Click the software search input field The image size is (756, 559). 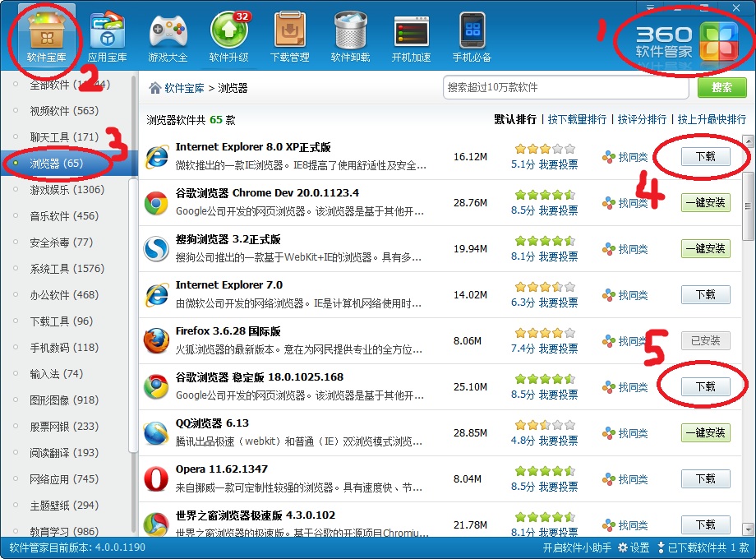point(565,88)
